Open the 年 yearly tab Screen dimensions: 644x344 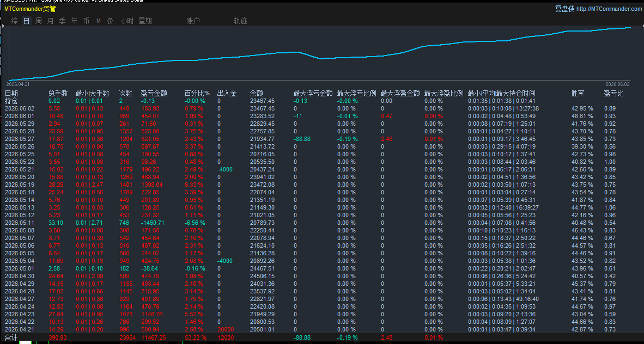pyautogui.click(x=74, y=21)
